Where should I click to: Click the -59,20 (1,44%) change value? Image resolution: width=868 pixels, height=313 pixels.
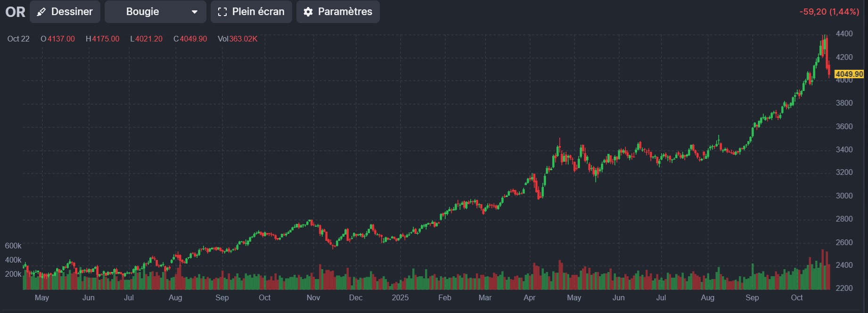tap(829, 12)
